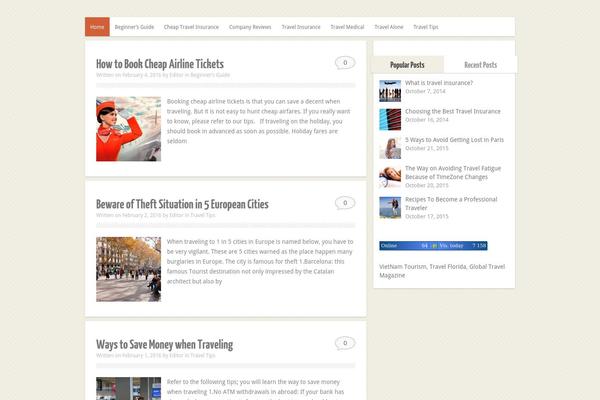Open Travel Tips in the top navigation

point(426,27)
